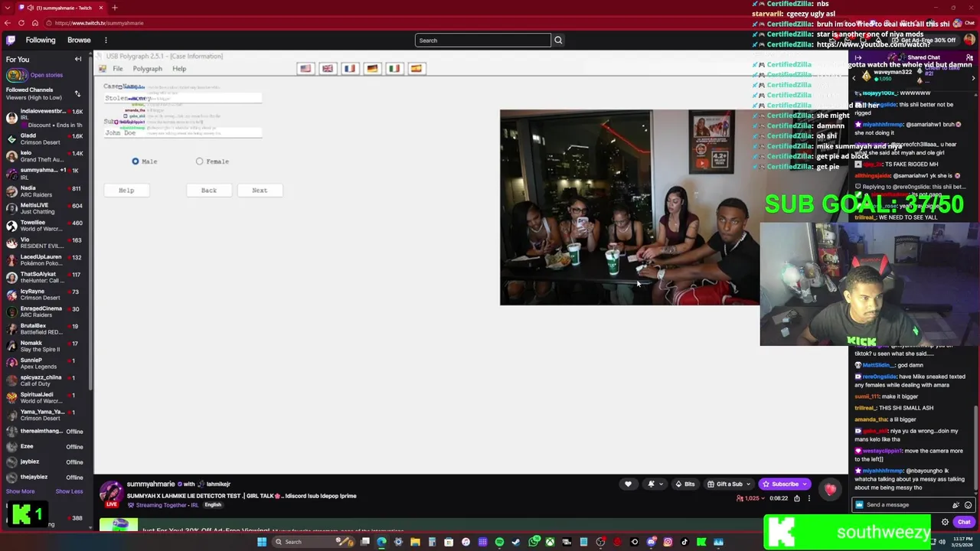
Task: Click the Twitch search input field
Action: pos(482,40)
